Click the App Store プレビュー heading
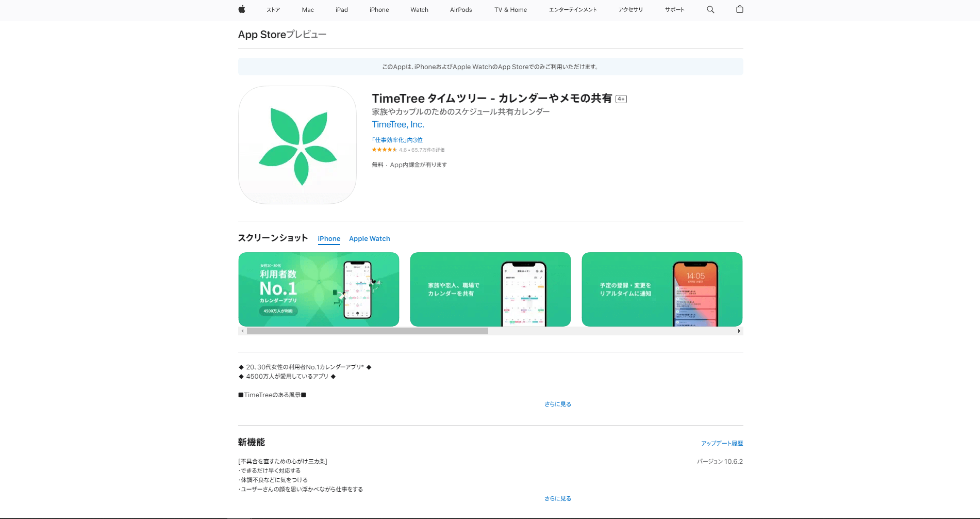The height and width of the screenshot is (519, 980). 282,35
